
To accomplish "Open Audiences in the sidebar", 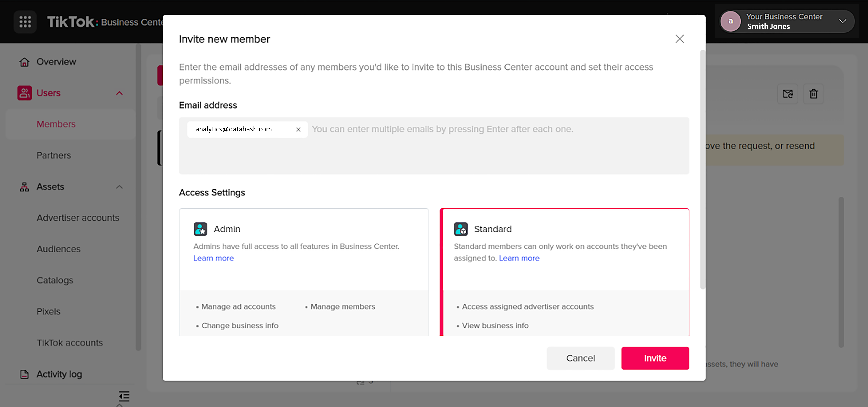I will point(59,249).
